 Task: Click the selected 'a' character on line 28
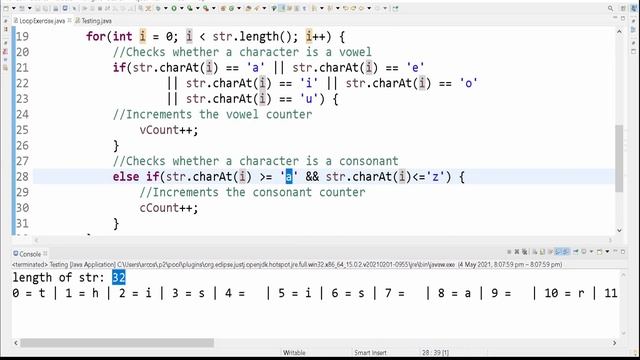click(x=289, y=177)
